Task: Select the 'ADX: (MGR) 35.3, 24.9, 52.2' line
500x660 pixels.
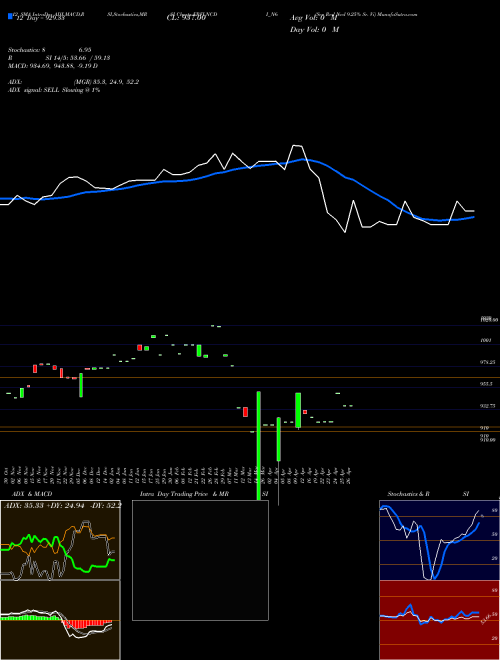Action: pyautogui.click(x=73, y=82)
